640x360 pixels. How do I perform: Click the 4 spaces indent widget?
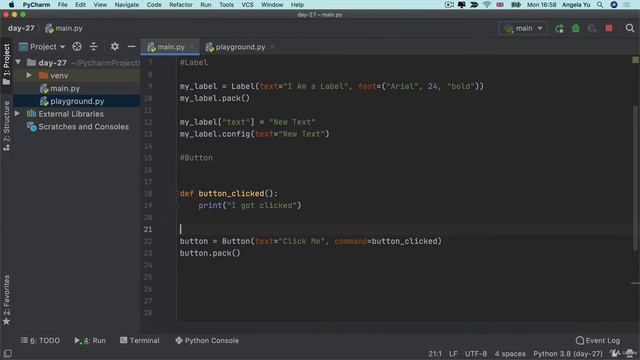pos(510,354)
